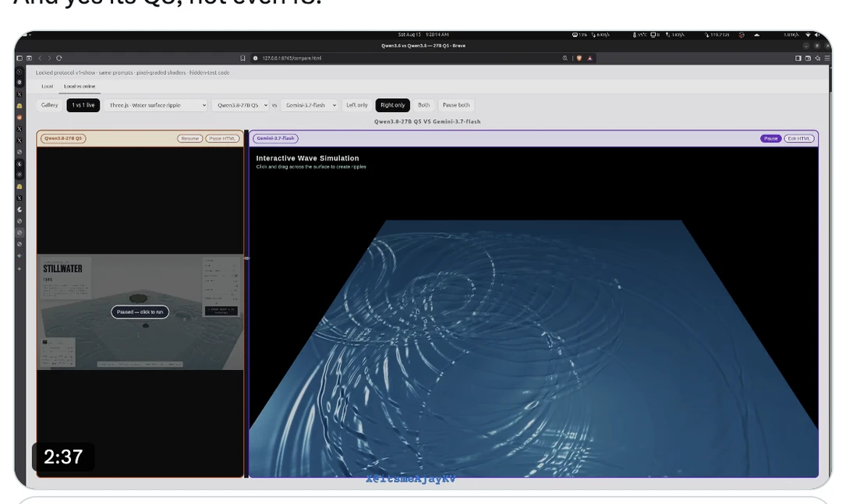Image resolution: width=842 pixels, height=504 pixels.
Task: Open a new tab with the plus icon
Action: 19,269
